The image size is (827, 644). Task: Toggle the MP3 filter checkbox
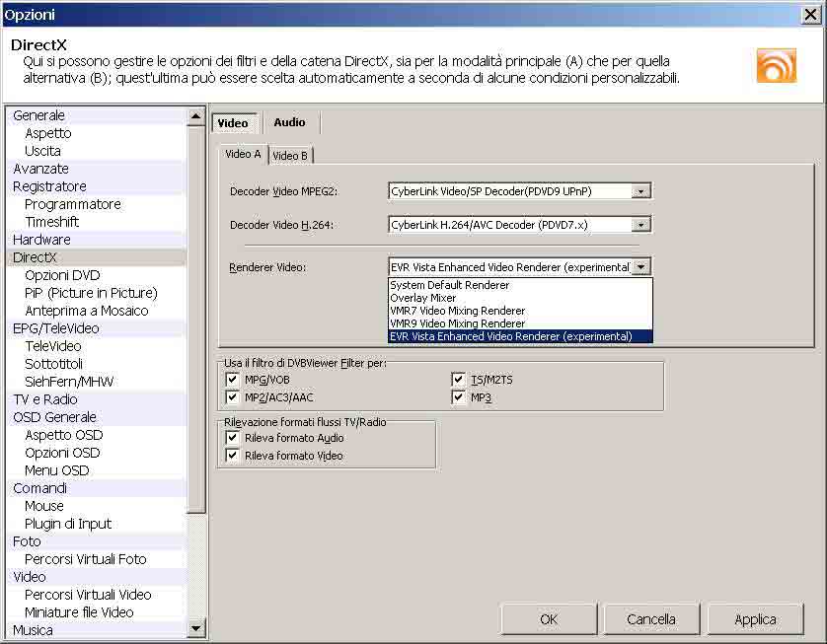(459, 397)
